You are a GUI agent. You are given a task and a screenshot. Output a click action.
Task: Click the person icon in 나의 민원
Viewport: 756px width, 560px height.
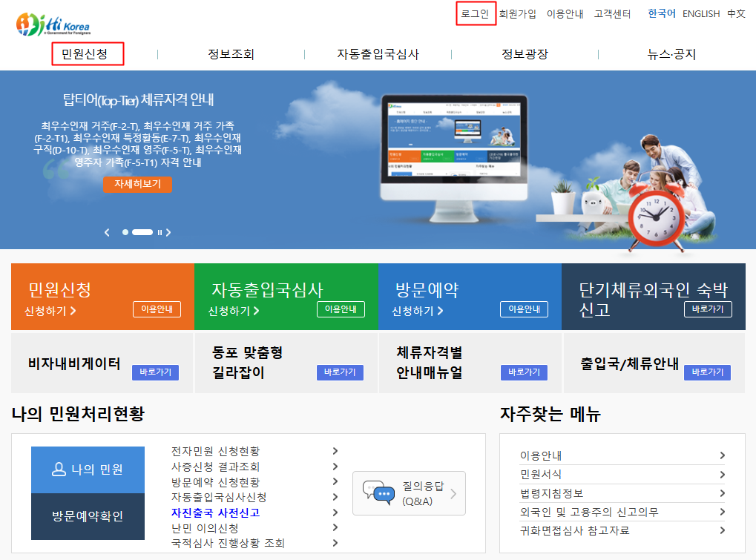coord(59,469)
